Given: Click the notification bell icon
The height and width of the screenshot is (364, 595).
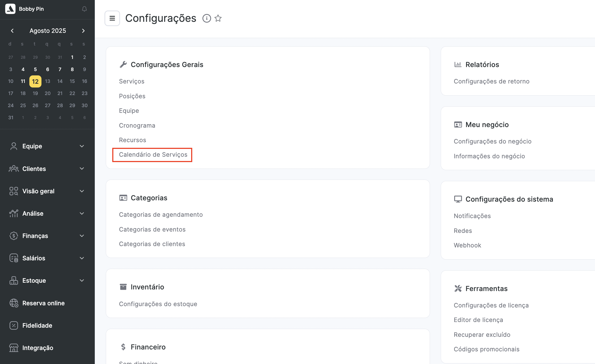Looking at the screenshot, I should (84, 9).
